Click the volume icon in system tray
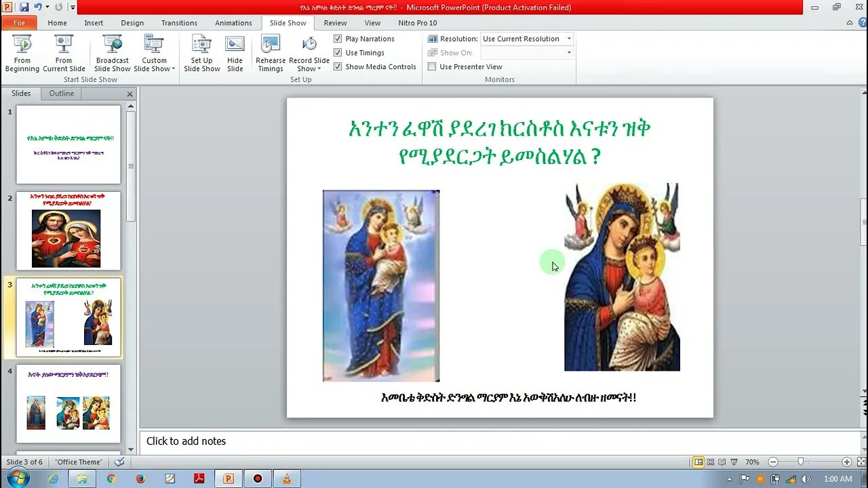The image size is (868, 488). pos(806,479)
